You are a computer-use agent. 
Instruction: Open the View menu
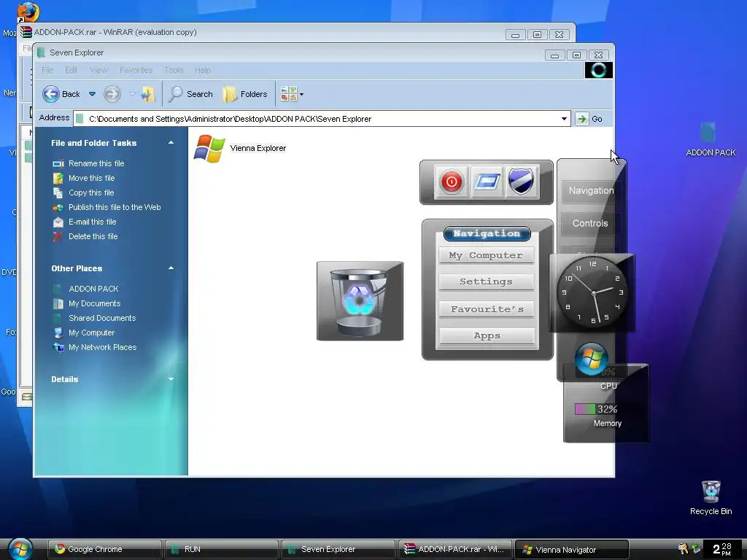point(98,70)
